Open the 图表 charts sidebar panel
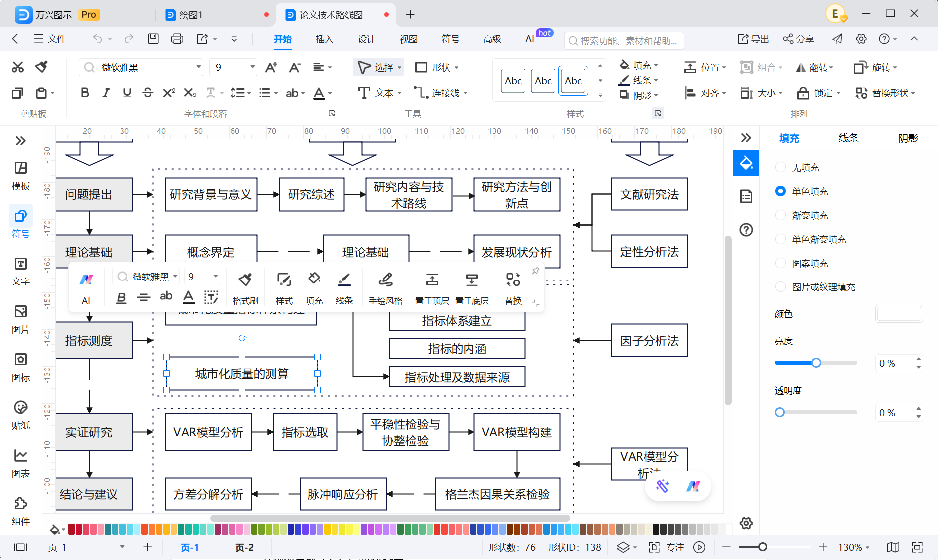This screenshot has height=560, width=938. [21, 463]
